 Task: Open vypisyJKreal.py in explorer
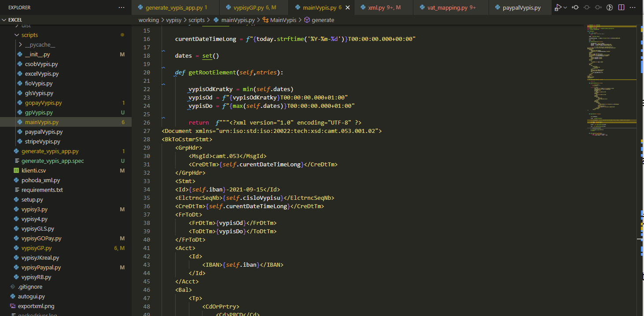pos(66,257)
